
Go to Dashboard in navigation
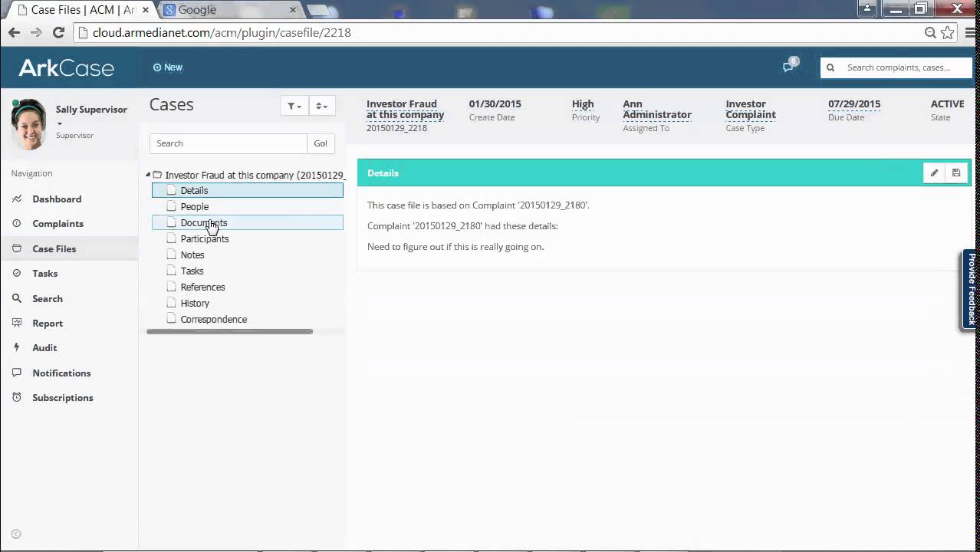[57, 199]
